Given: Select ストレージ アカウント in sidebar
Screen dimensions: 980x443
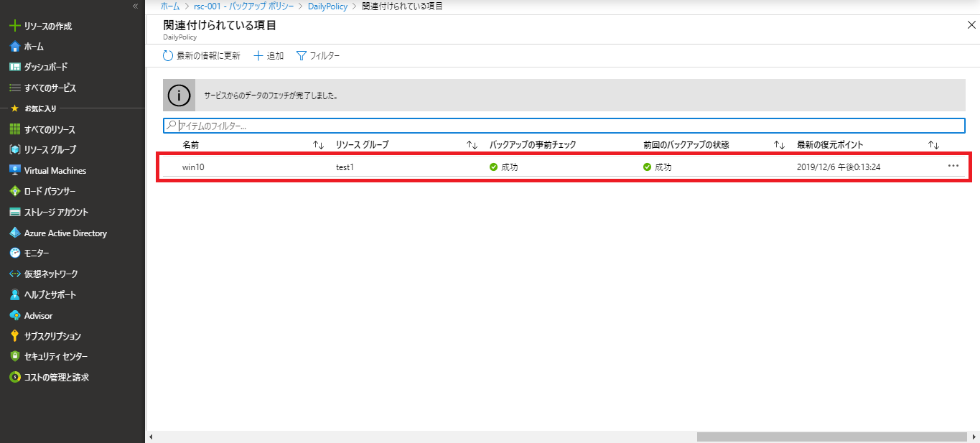Looking at the screenshot, I should (57, 213).
